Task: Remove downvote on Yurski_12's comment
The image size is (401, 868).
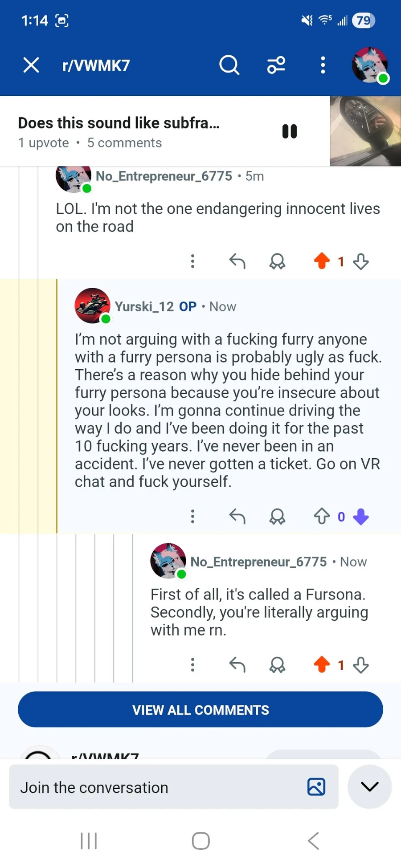Action: (361, 517)
